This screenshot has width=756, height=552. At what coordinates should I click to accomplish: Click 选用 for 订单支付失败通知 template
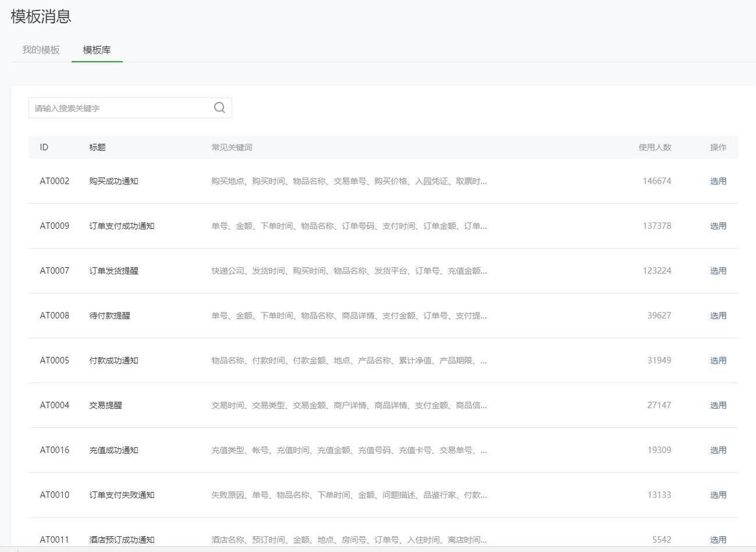(x=718, y=495)
